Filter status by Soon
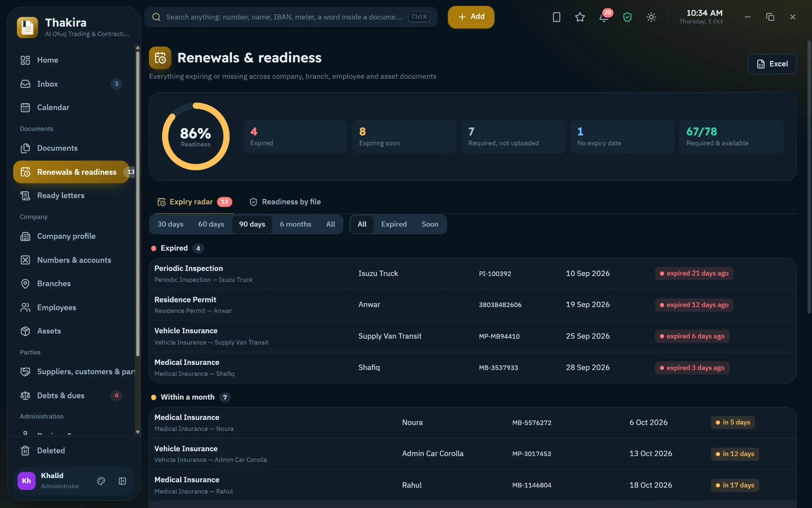 [430, 224]
